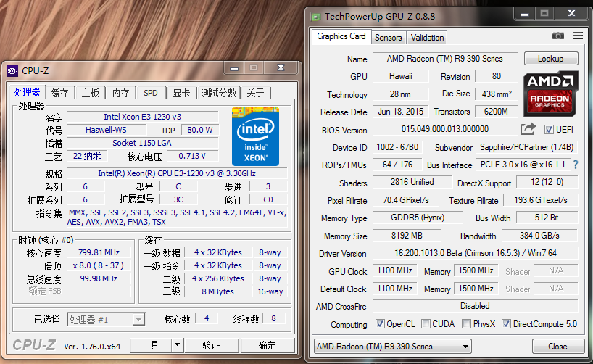This screenshot has width=593, height=364.
Task: Click the 核心数 value 4
Action: (207, 318)
